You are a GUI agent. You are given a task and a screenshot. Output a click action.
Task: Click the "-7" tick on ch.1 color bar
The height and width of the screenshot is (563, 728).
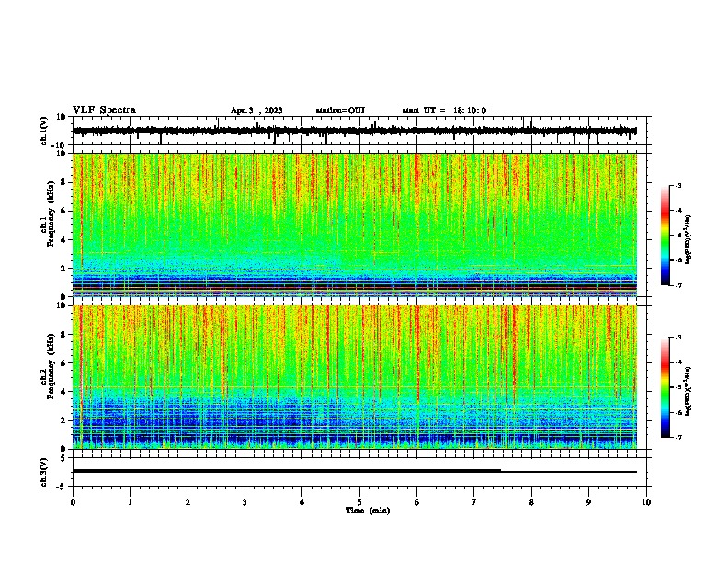[677, 285]
